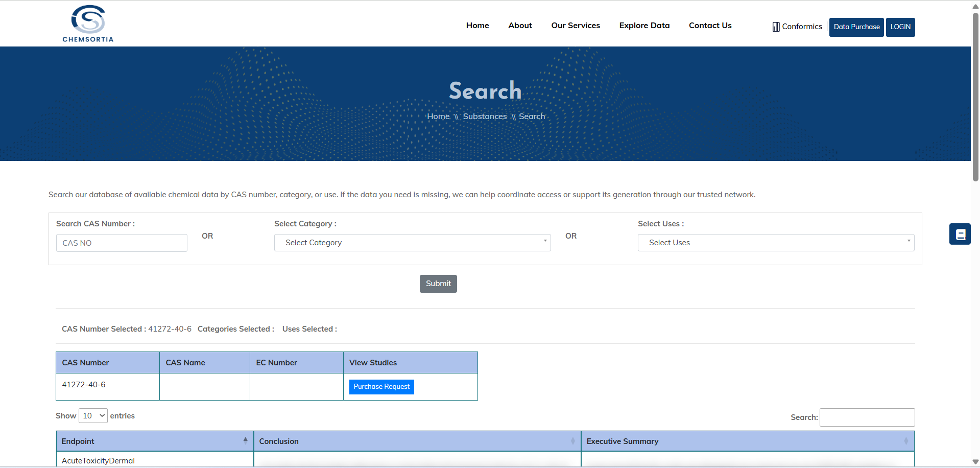This screenshot has width=980, height=468.
Task: Click the CAS NO input field
Action: tap(121, 243)
